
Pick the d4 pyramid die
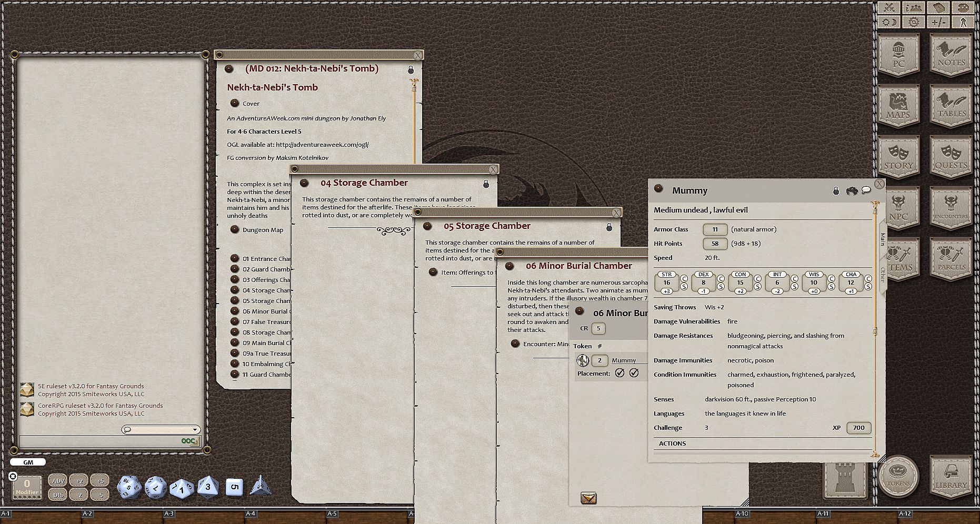[x=260, y=486]
